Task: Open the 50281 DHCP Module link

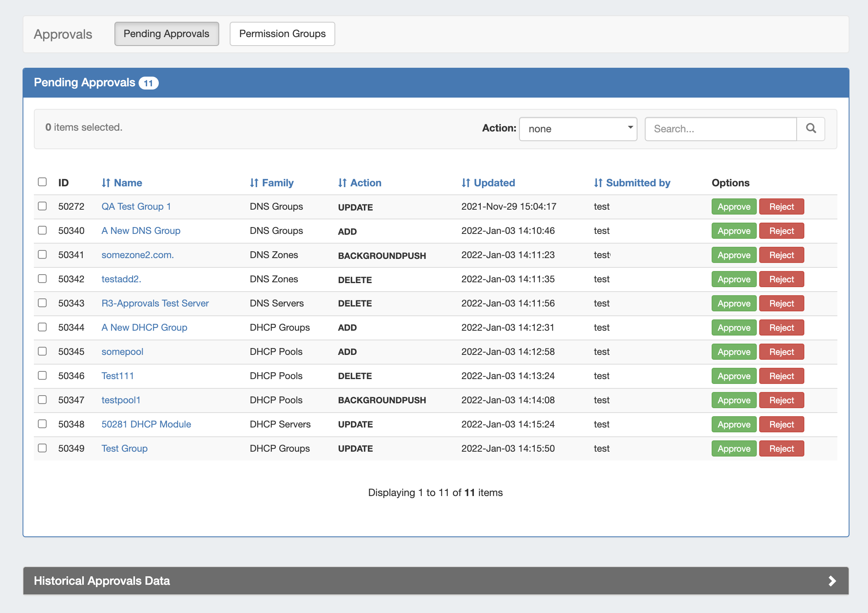Action: (146, 424)
